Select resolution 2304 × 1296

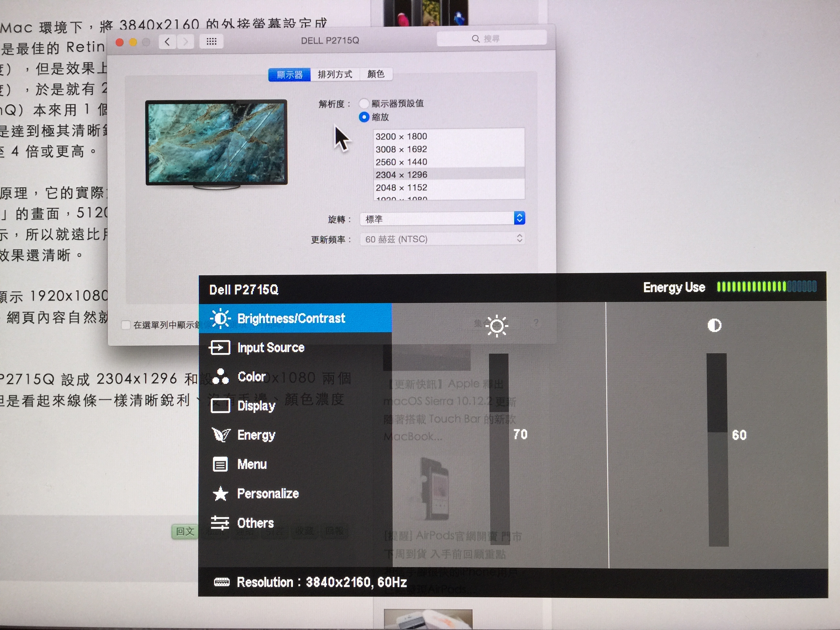[x=449, y=175]
